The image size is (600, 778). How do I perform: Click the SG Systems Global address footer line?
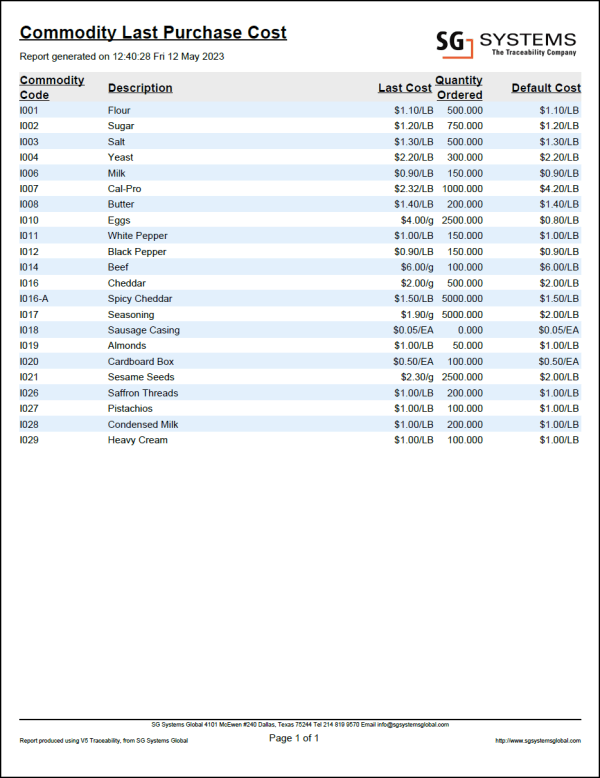[300, 725]
